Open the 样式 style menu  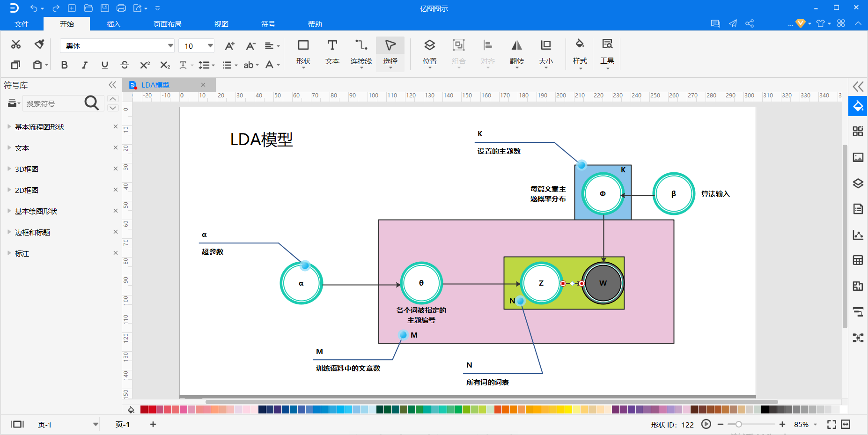(580, 53)
